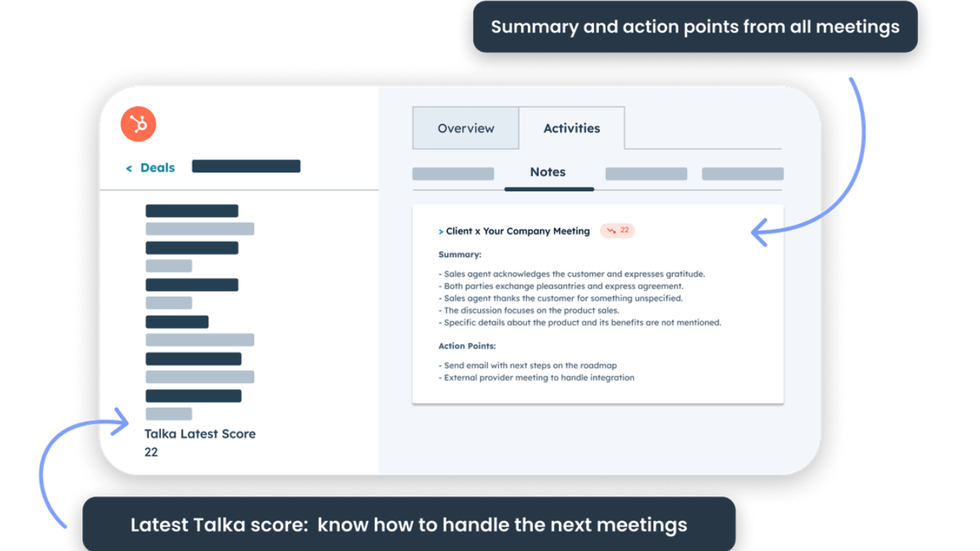Go back to the Deals list

151,168
